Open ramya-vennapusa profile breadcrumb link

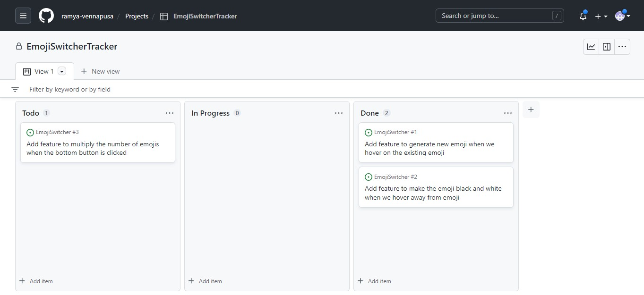tap(88, 16)
